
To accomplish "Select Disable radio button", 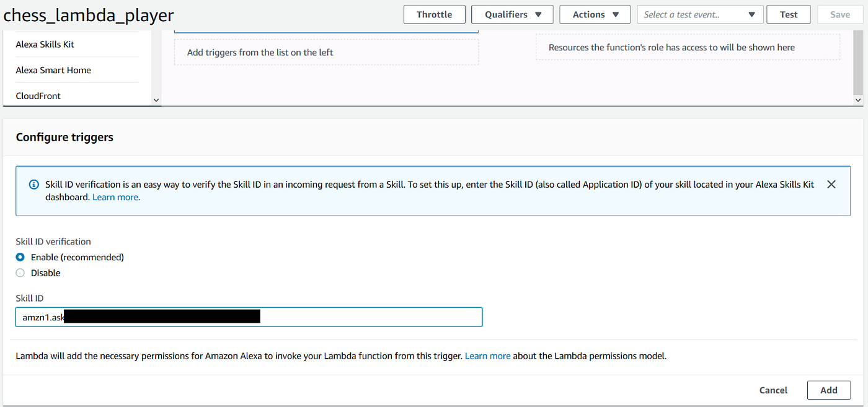I will [x=20, y=273].
